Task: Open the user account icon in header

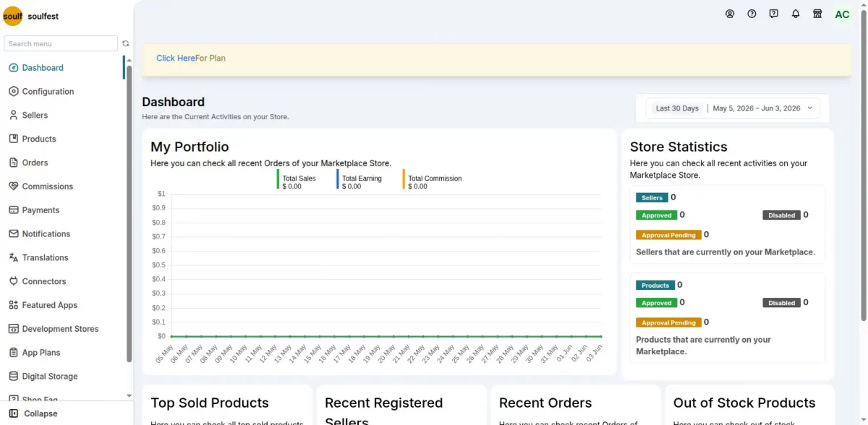Action: pos(730,14)
